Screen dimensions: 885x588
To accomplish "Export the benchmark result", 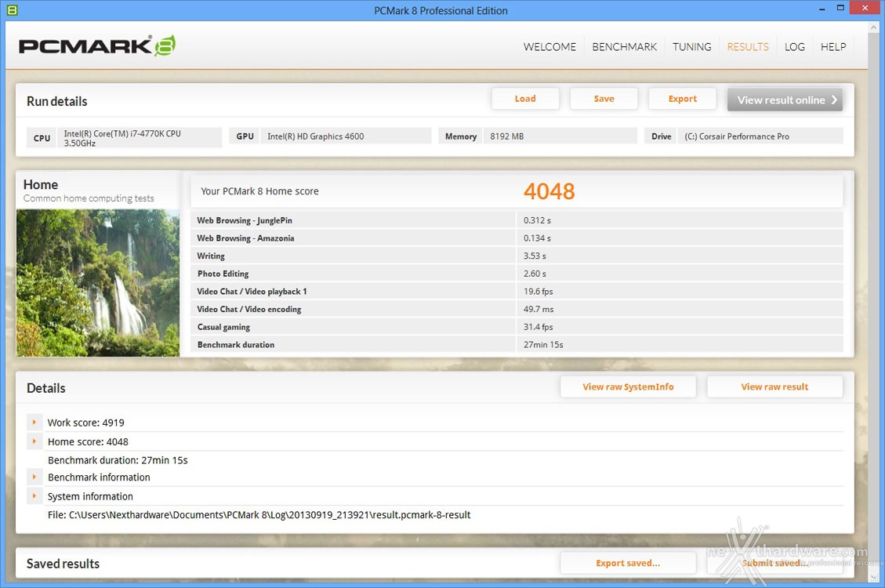I will pyautogui.click(x=683, y=99).
